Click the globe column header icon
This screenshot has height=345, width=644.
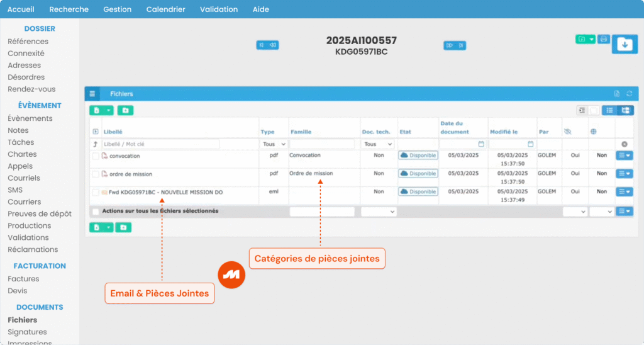point(594,132)
